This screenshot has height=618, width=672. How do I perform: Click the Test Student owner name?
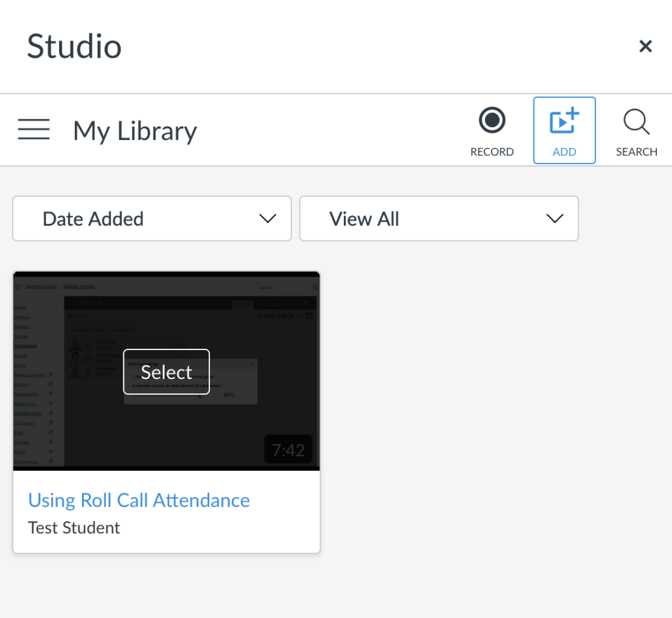(x=74, y=528)
